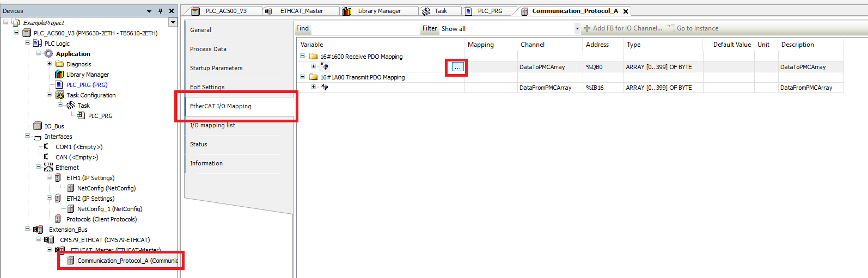Click Go to Instance
This screenshot has width=868, height=278.
(696, 28)
